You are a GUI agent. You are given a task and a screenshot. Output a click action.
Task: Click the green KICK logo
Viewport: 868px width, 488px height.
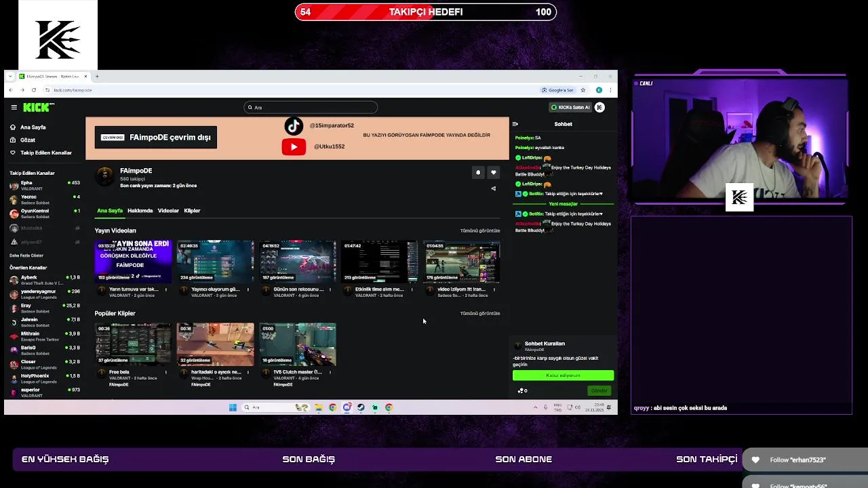[38, 107]
